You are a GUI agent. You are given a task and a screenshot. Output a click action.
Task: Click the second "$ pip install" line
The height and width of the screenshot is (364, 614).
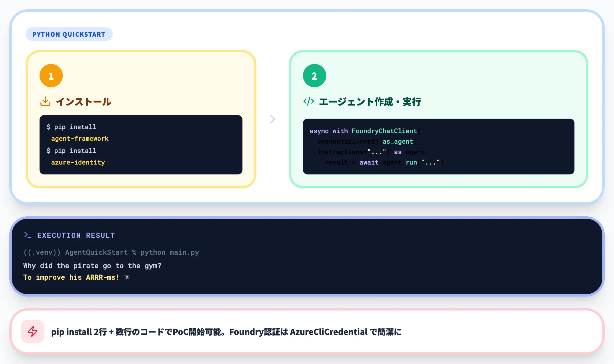72,151
